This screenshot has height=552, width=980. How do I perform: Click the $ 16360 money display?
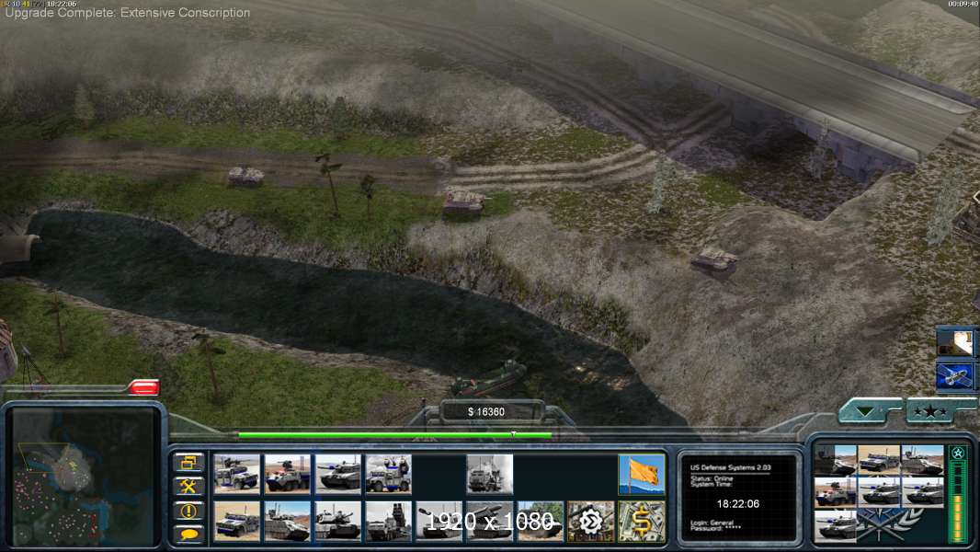click(486, 411)
